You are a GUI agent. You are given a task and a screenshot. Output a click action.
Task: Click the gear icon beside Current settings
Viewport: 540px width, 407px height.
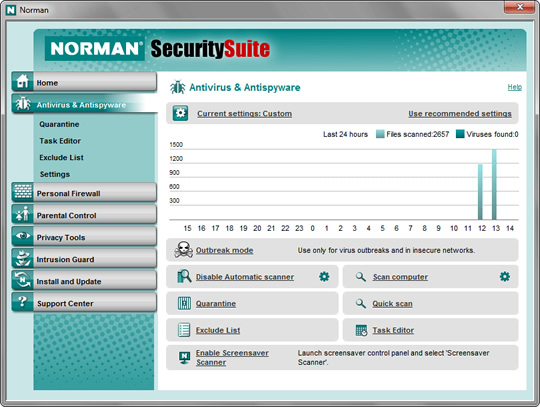(180, 113)
